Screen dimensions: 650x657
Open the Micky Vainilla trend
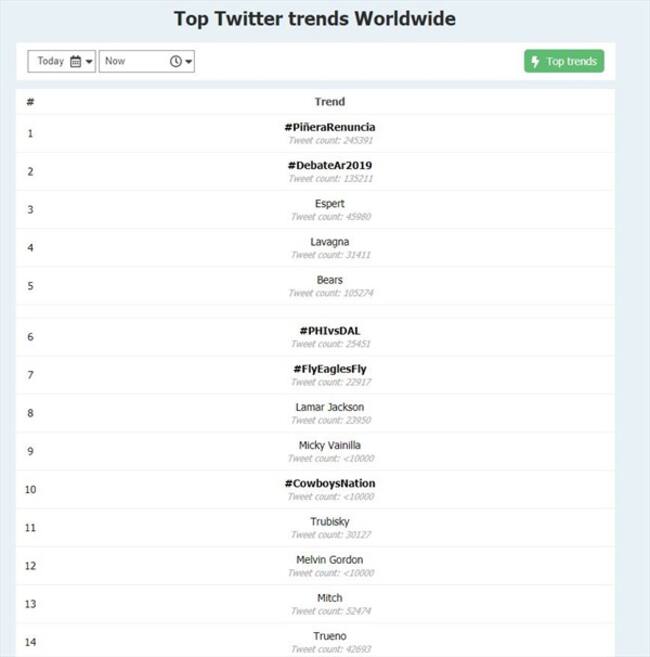(x=329, y=445)
